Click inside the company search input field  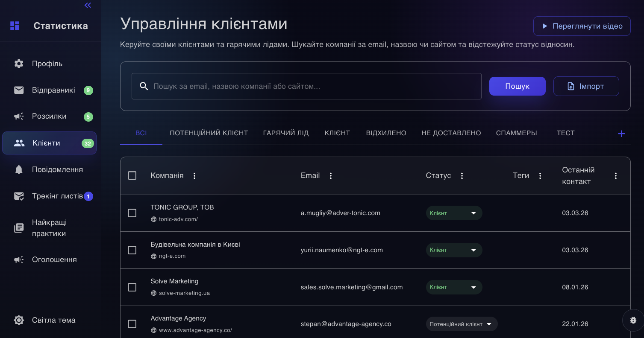pos(306,86)
